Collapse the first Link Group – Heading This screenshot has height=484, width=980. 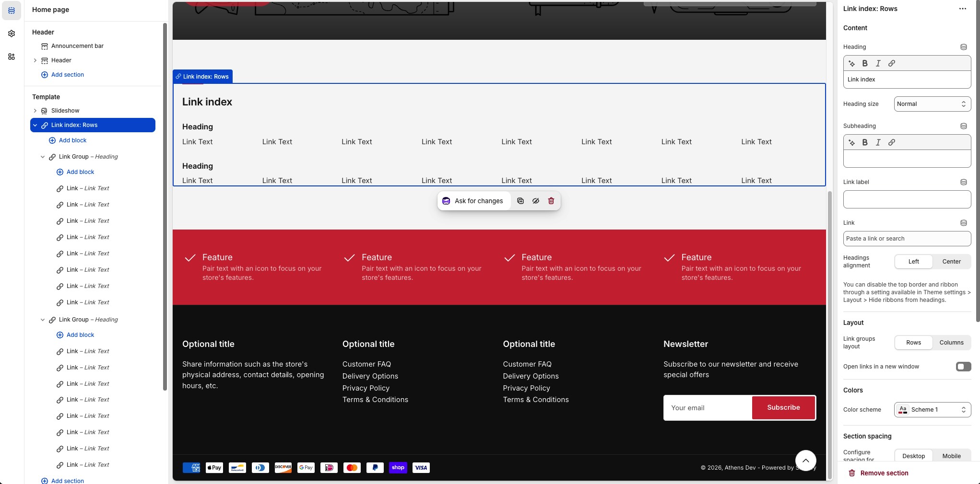(43, 157)
